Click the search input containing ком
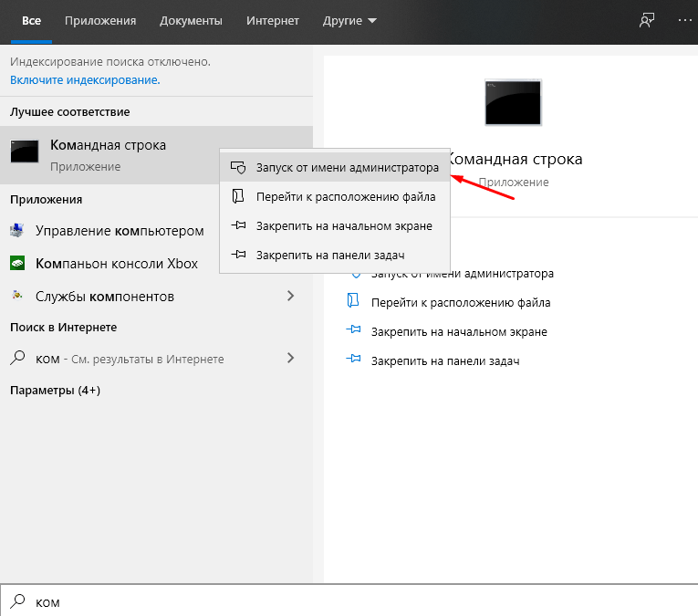Screen dimensions: 698x616 click(349, 600)
